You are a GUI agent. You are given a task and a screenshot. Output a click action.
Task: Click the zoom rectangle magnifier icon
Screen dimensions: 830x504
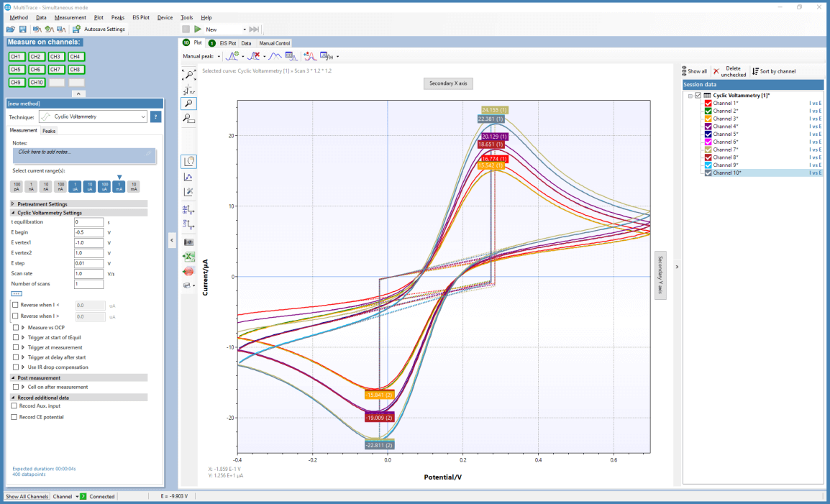pyautogui.click(x=188, y=118)
